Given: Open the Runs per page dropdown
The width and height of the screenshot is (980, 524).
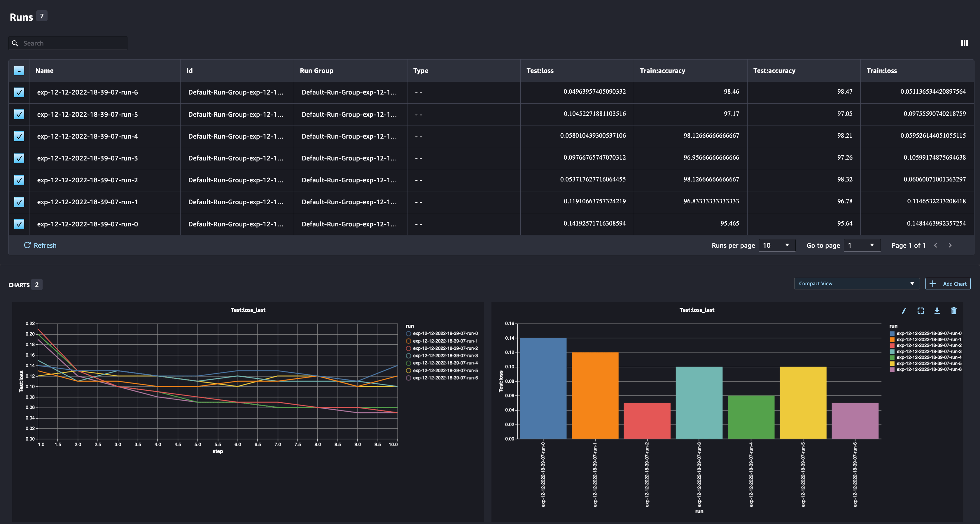Looking at the screenshot, I should click(x=776, y=245).
